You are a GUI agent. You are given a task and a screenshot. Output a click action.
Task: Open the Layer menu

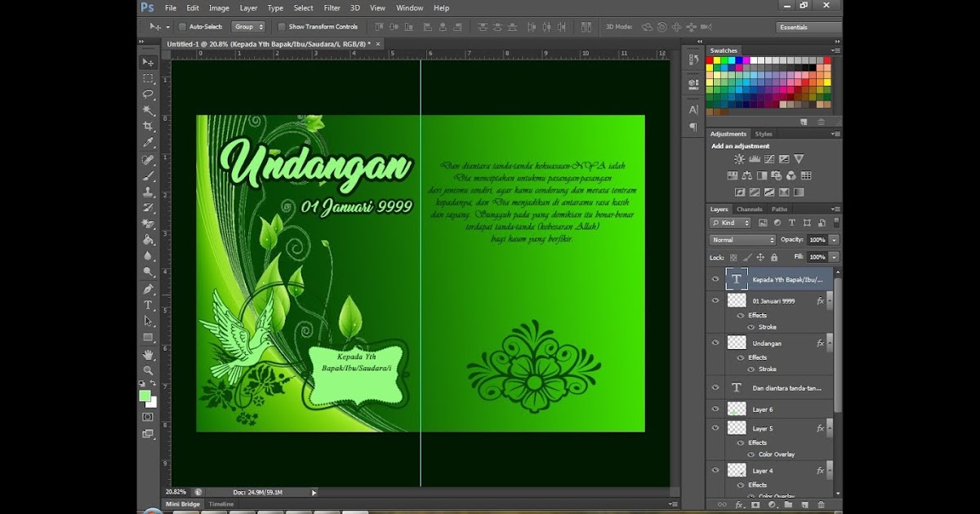point(248,7)
